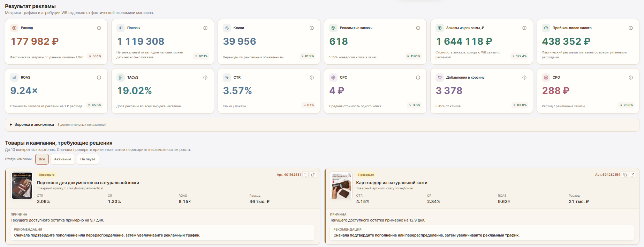
Task: Copy article number 401162431
Action: (306, 175)
